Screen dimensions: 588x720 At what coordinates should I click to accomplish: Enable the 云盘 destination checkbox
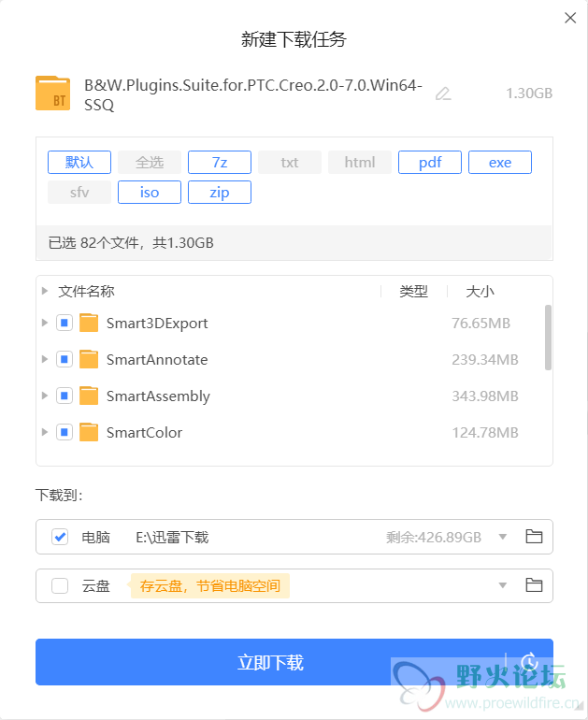pyautogui.click(x=60, y=586)
